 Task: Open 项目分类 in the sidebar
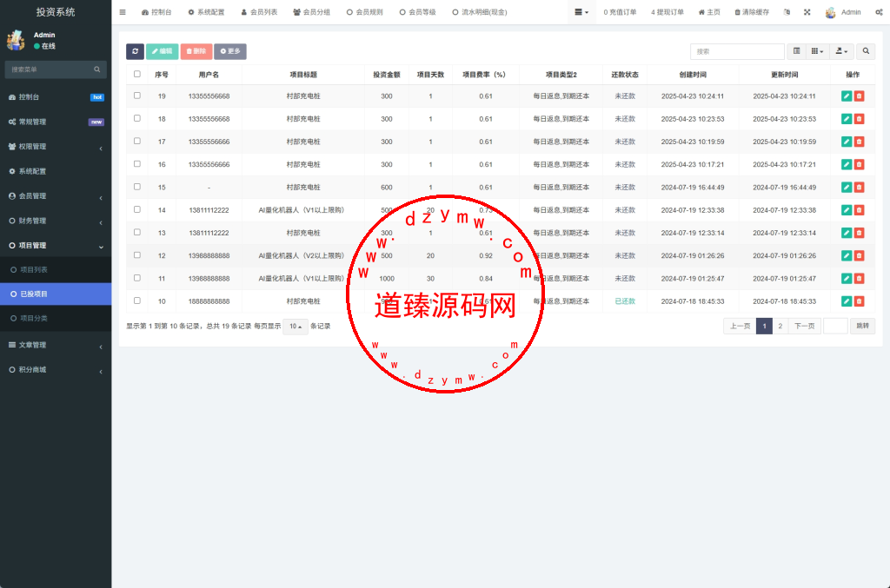56,319
